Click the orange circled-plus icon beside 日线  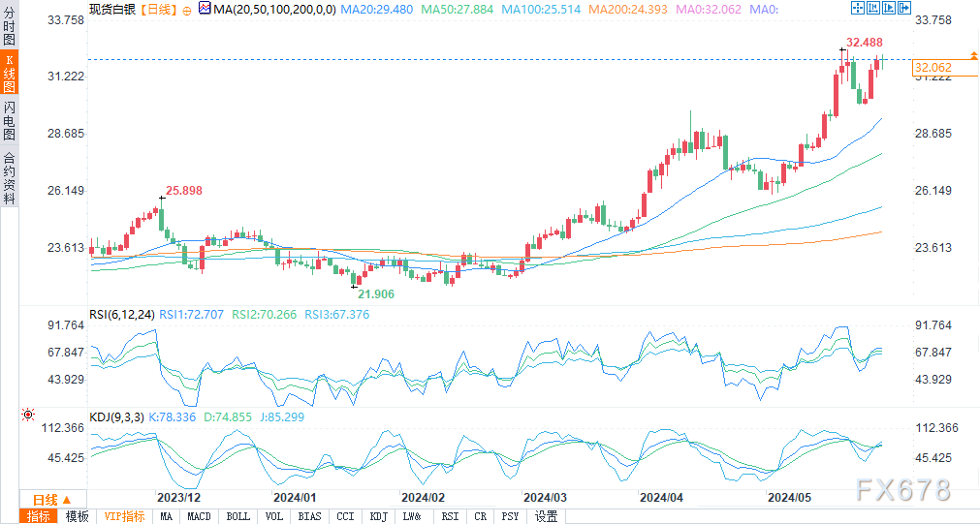186,9
